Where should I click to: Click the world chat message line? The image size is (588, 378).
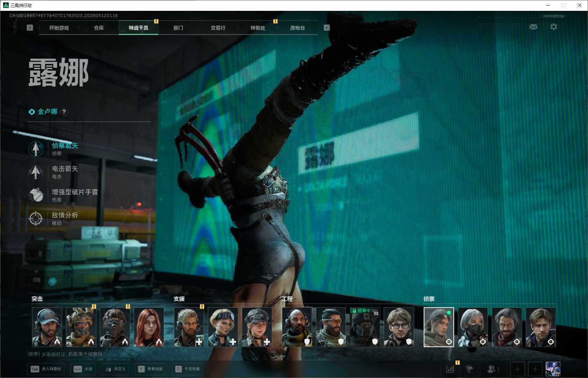[x=65, y=354]
